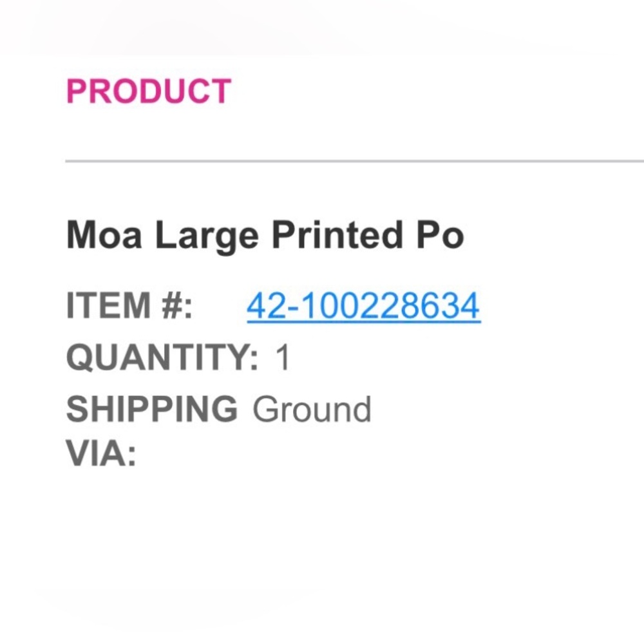
Task: Click the VIA: label text
Action: click(101, 453)
